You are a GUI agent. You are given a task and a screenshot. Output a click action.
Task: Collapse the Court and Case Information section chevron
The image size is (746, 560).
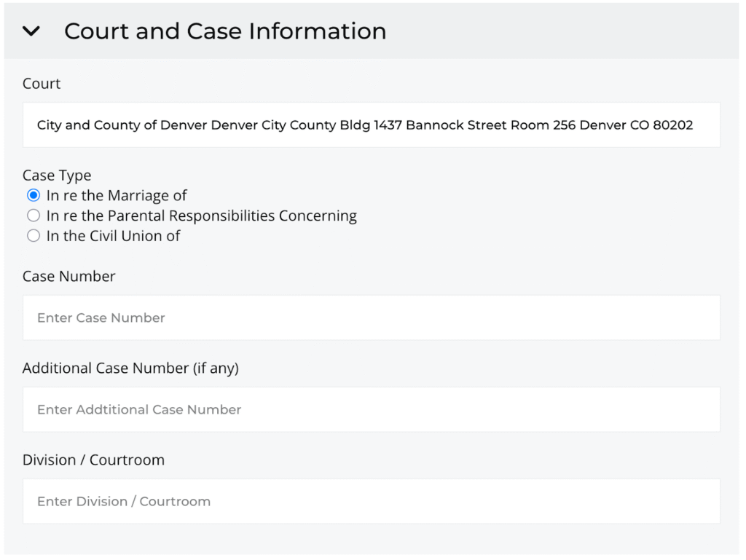click(x=31, y=31)
